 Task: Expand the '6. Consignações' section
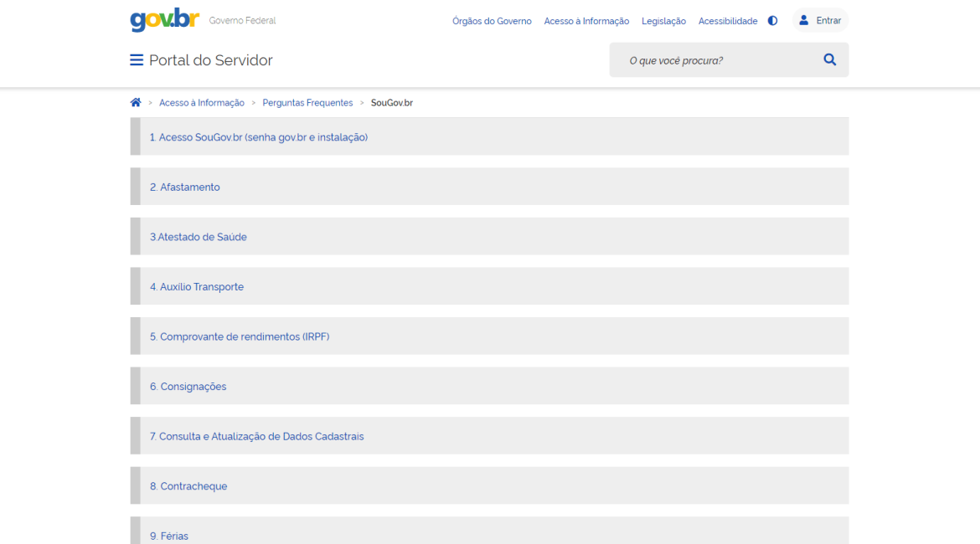pyautogui.click(x=188, y=387)
